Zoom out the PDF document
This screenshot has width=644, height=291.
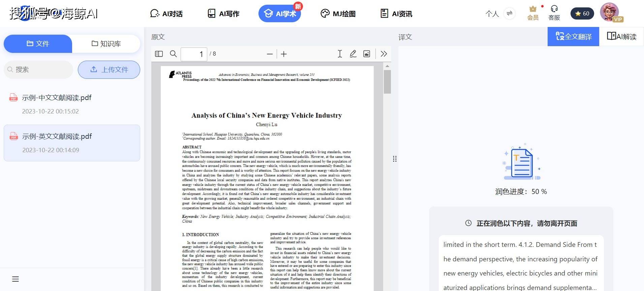click(270, 54)
